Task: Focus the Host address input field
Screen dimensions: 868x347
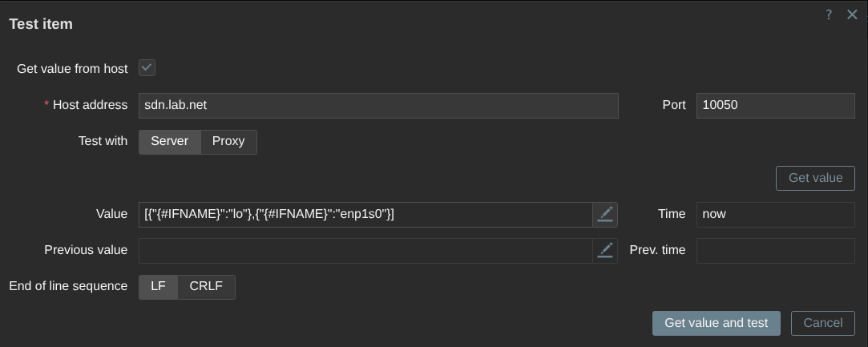Action: [378, 106]
